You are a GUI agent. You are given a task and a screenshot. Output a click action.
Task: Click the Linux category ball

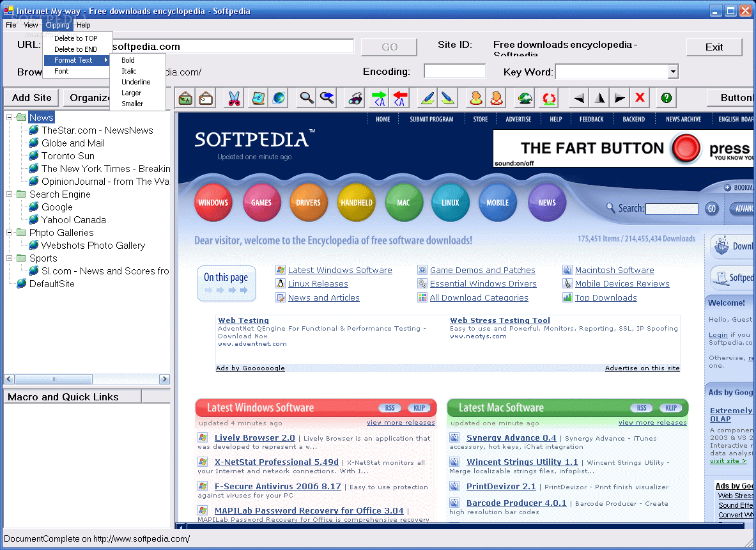click(451, 203)
